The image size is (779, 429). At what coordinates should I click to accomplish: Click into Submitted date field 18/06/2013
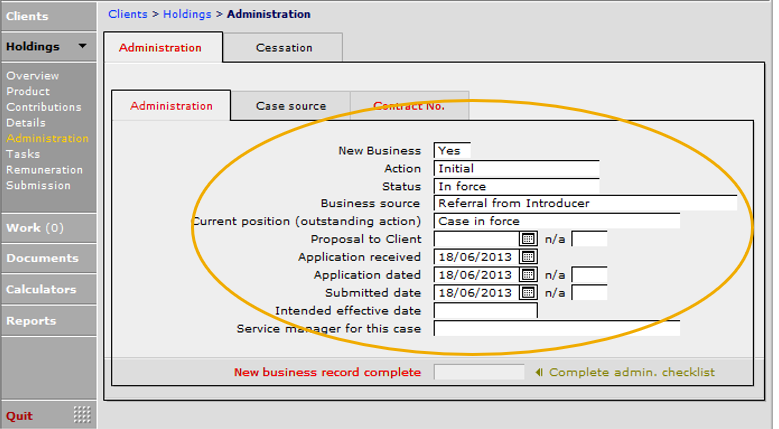[476, 292]
